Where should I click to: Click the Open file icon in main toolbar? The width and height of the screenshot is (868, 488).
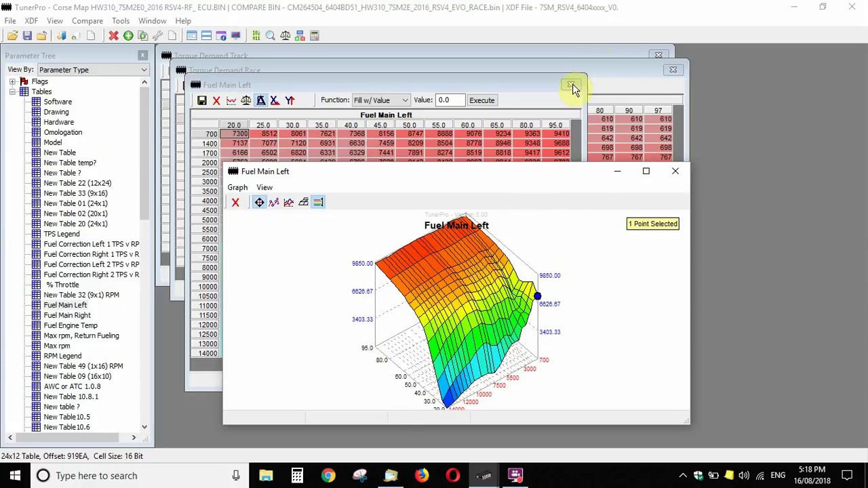click(12, 35)
